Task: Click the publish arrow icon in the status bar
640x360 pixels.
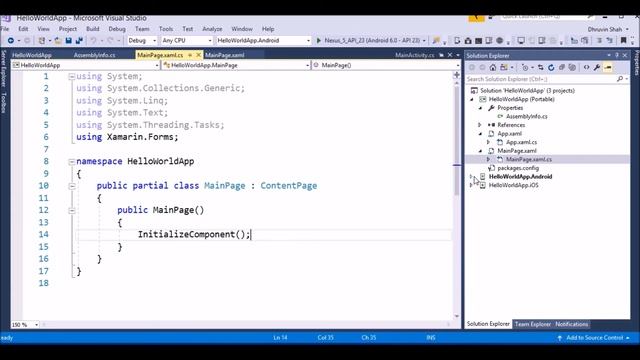Action: pyautogui.click(x=560, y=338)
